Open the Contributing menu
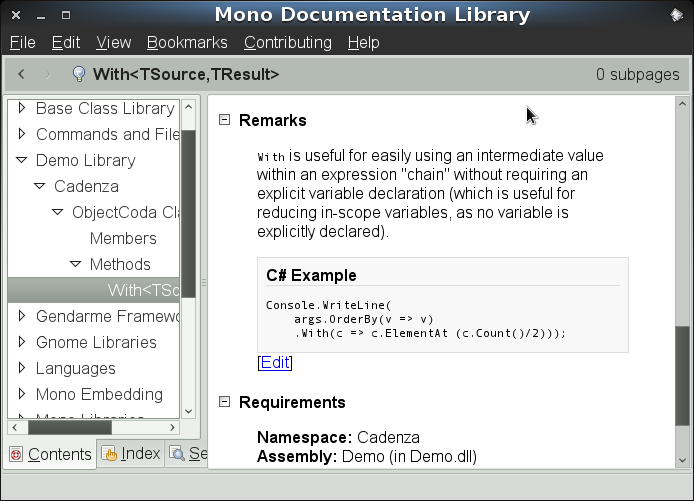Viewport: 694px width, 501px height. tap(287, 42)
